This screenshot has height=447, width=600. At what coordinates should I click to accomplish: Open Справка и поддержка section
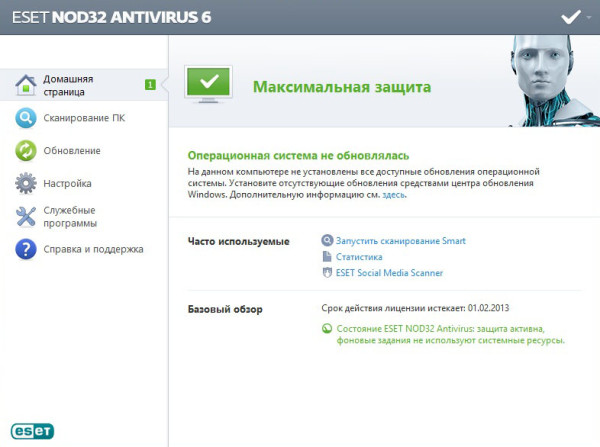click(x=93, y=249)
